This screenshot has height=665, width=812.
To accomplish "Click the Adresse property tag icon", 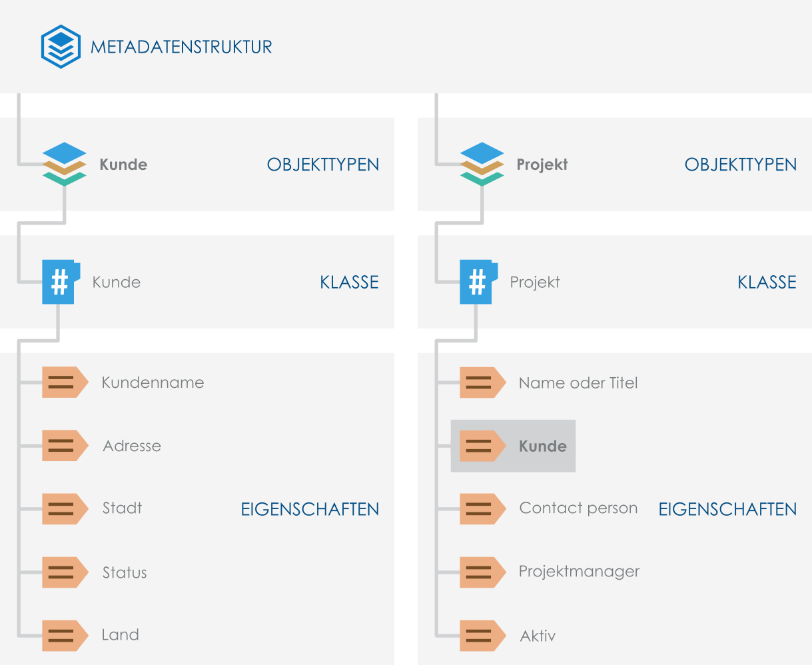I will coord(64,446).
